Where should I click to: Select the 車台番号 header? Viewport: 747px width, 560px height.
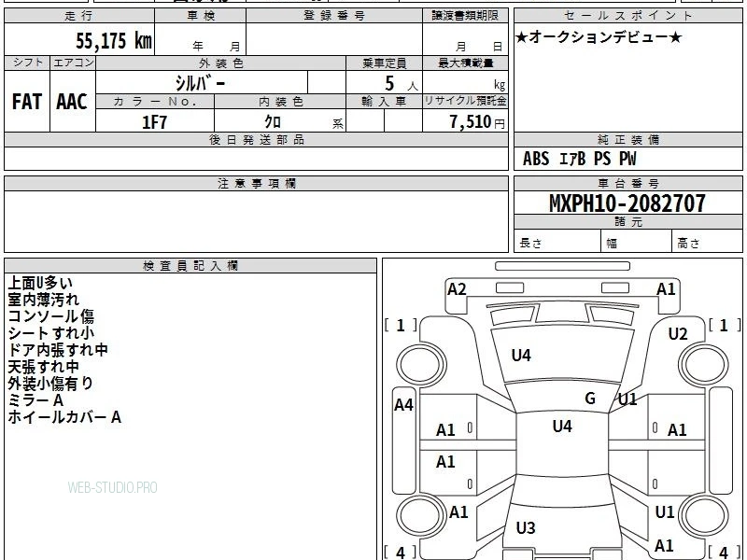[x=627, y=183]
